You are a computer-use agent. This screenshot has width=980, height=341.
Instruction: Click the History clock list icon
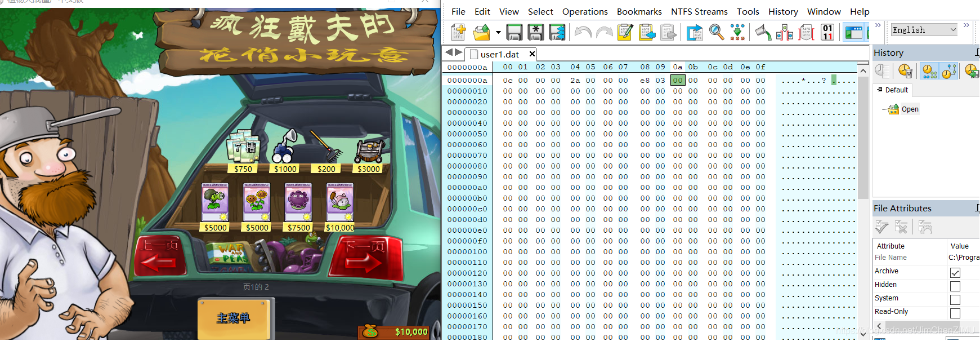[883, 70]
